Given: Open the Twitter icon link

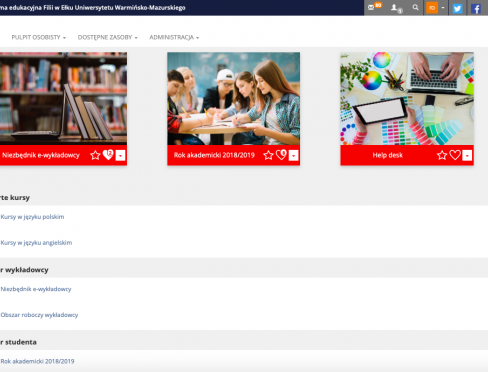Looking at the screenshot, I should (x=457, y=8).
